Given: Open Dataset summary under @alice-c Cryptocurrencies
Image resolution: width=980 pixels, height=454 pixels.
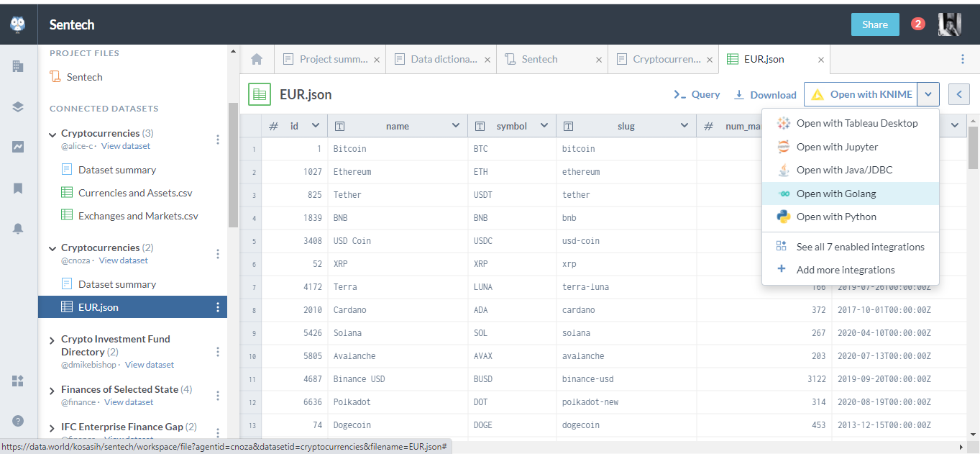Looking at the screenshot, I should click(109, 170).
